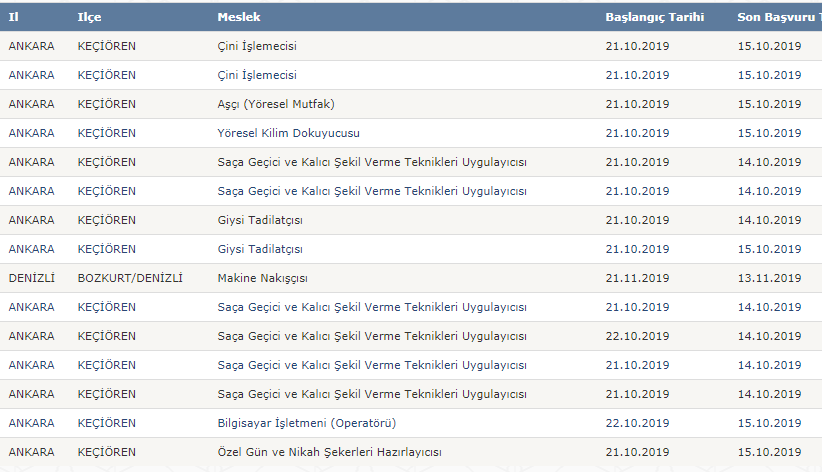Sort by the Il column header
The width and height of the screenshot is (822, 472).
(14, 17)
